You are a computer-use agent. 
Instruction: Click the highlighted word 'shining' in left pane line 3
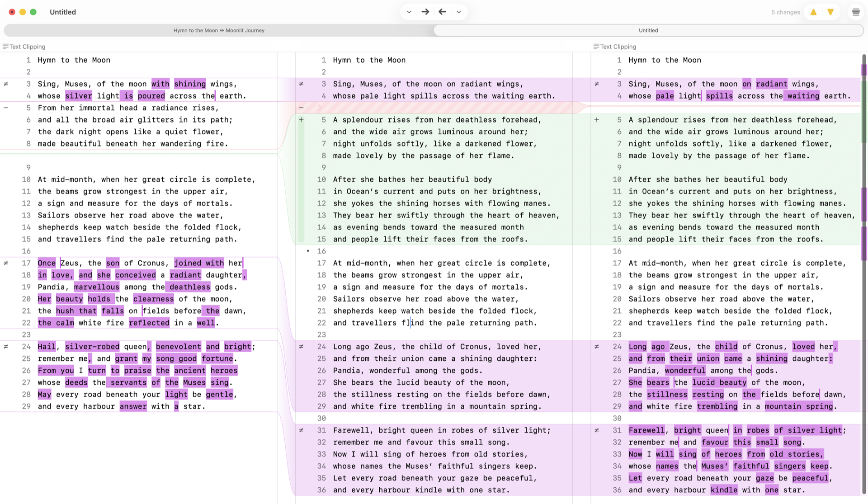click(x=190, y=84)
